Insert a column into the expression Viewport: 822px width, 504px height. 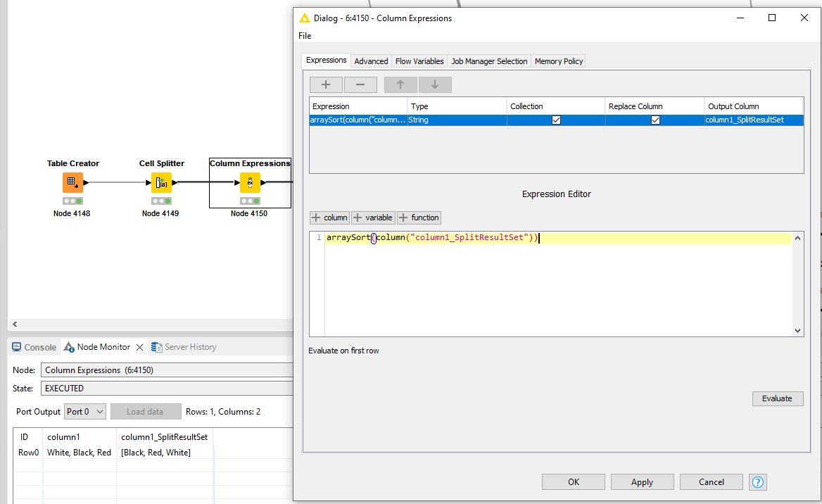point(329,218)
